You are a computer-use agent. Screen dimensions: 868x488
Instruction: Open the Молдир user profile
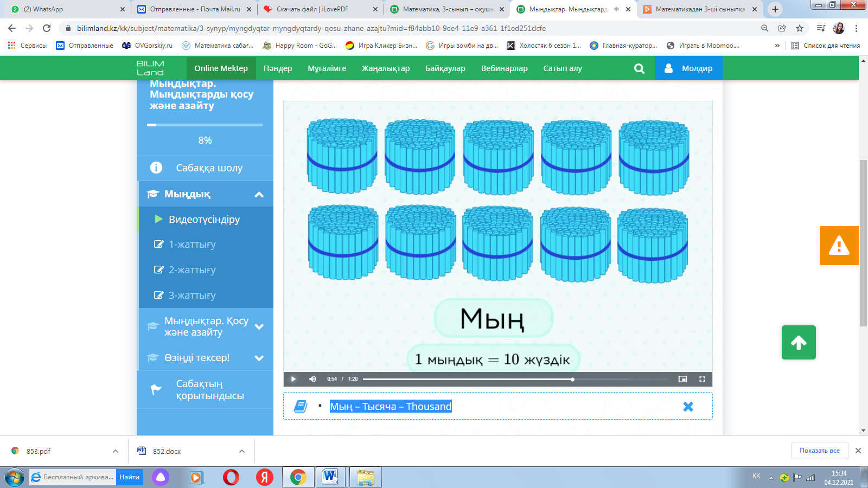688,68
